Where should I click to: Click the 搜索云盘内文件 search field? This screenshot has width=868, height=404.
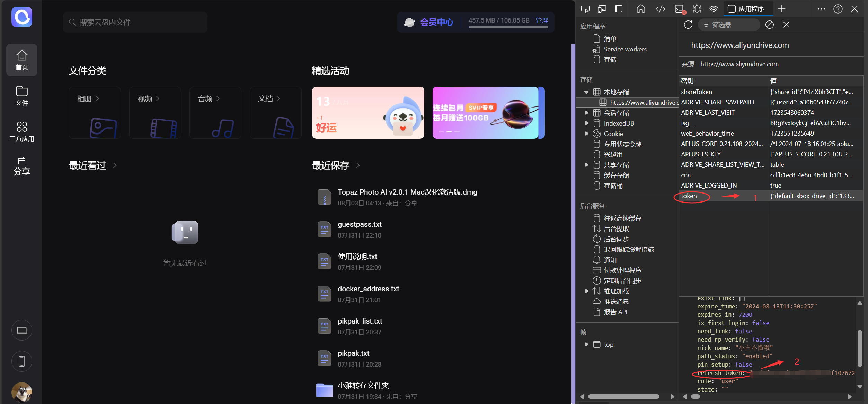point(135,22)
